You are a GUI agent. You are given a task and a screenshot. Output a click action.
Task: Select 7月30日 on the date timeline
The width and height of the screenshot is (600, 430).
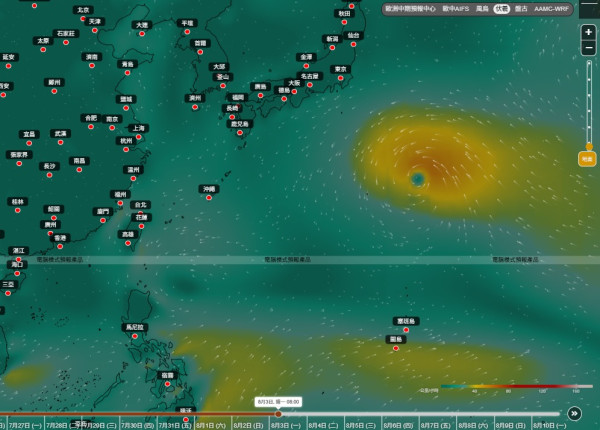pyautogui.click(x=137, y=425)
